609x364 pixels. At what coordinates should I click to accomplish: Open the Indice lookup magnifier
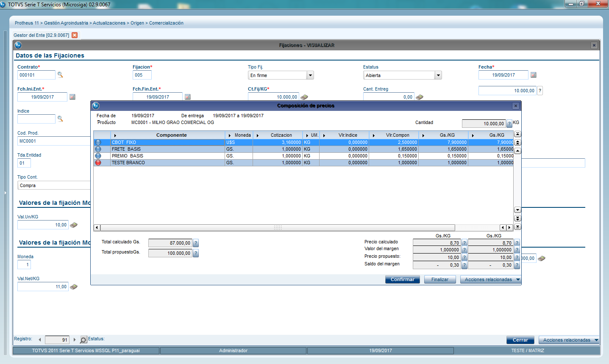[60, 119]
